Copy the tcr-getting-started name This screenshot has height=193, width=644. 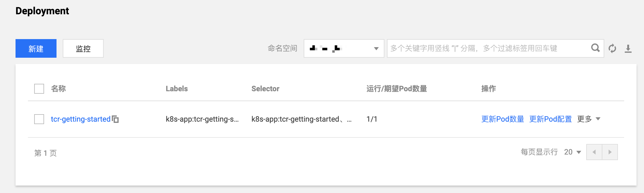115,119
